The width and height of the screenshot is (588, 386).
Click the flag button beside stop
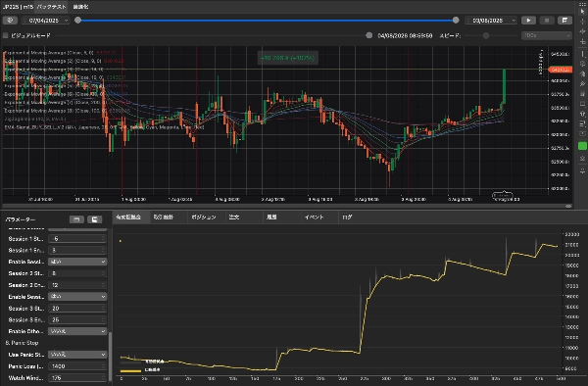(x=564, y=21)
